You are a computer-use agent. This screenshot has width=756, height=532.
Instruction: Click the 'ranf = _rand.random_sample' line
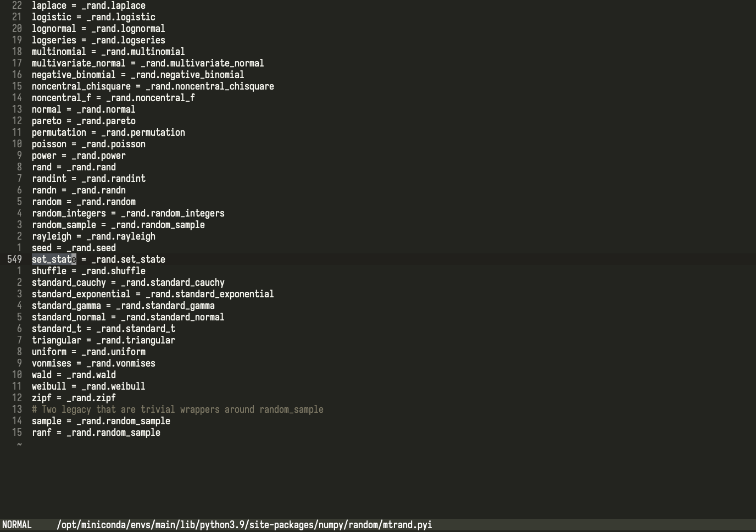point(96,433)
